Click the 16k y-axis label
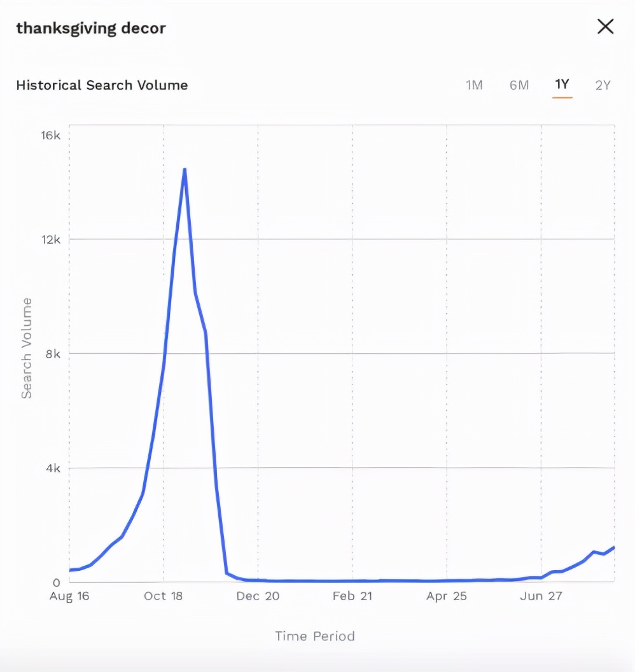635x672 pixels. (x=50, y=136)
